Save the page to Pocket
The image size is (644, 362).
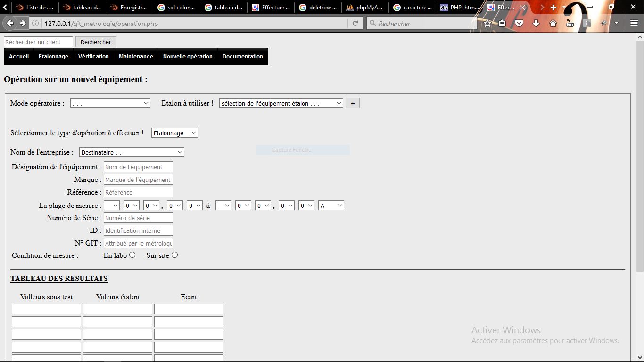pyautogui.click(x=519, y=22)
